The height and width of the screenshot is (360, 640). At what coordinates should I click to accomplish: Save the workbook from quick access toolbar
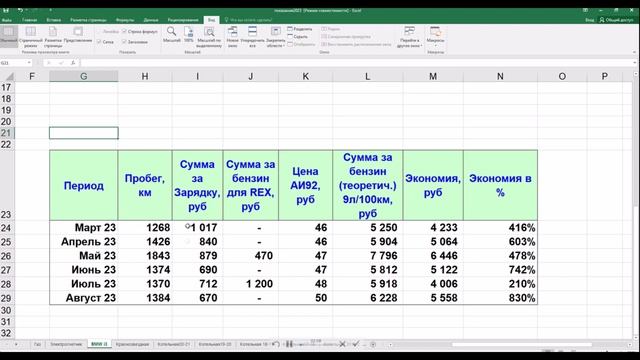(6, 10)
